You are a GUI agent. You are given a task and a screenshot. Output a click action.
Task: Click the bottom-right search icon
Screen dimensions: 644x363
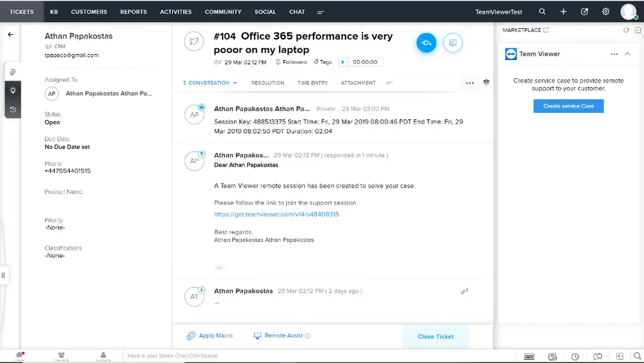click(x=637, y=356)
